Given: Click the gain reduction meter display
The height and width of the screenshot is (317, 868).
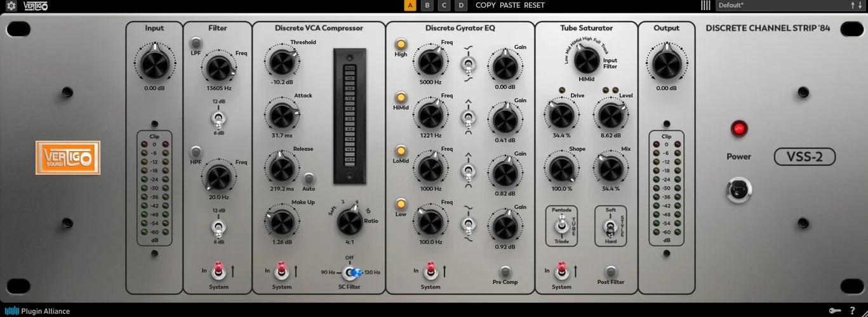Looking at the screenshot, I should pyautogui.click(x=350, y=116).
